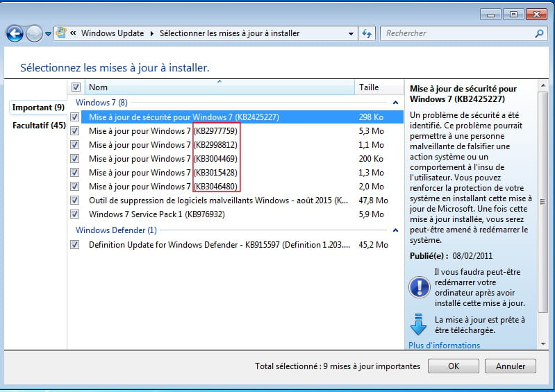Click the Windows 7 (8) group label

(101, 103)
